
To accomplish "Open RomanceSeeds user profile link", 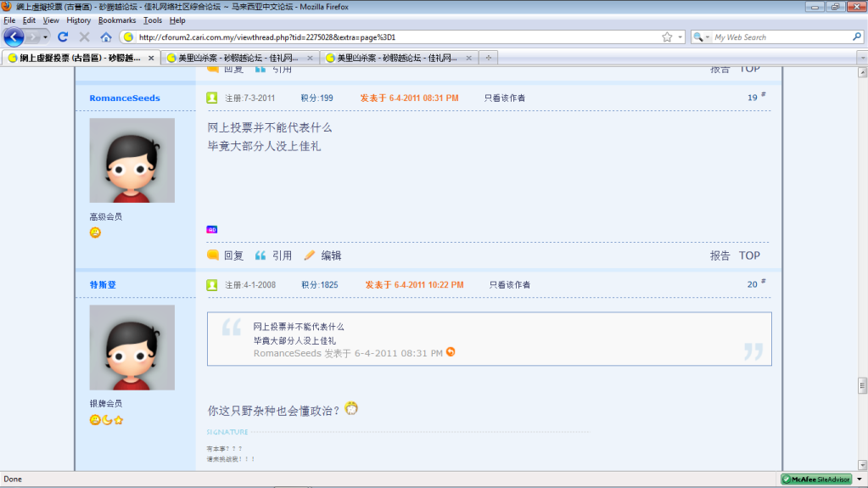I will [x=125, y=98].
